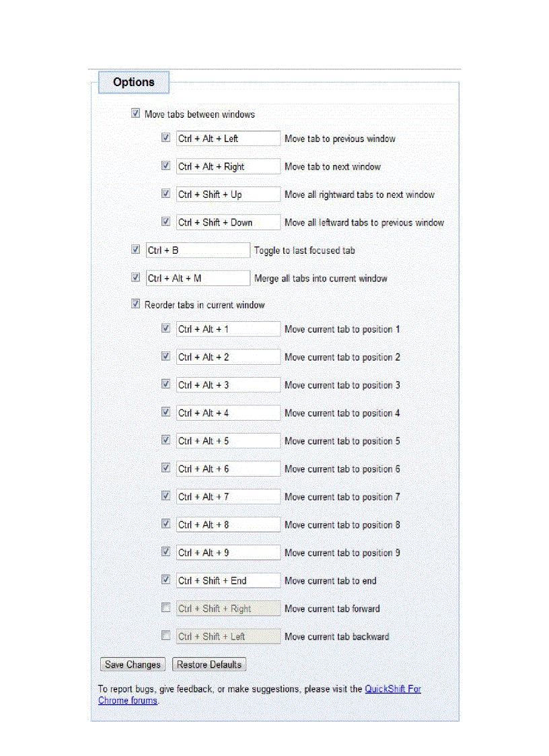The image size is (549, 756).
Task: Disable Move all leftward tabs checkbox
Action: pyautogui.click(x=166, y=221)
